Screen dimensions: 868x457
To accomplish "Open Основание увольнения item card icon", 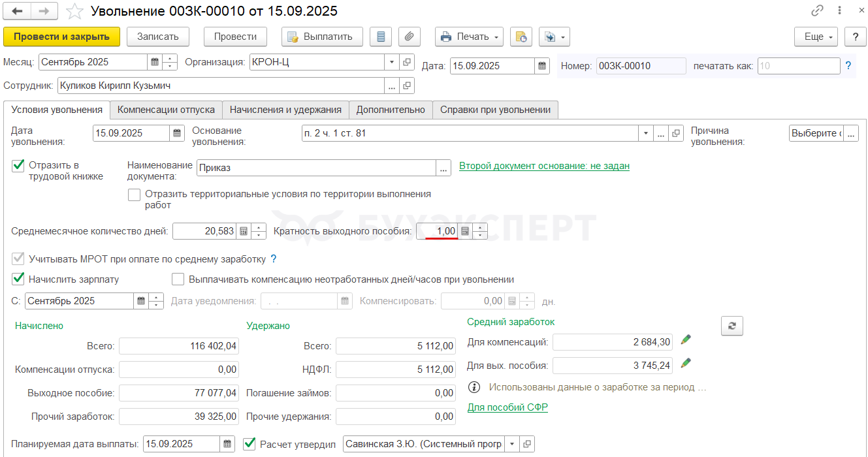I will click(x=675, y=133).
